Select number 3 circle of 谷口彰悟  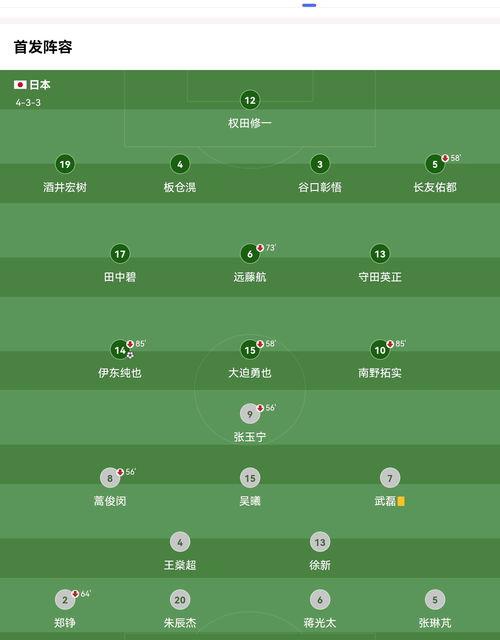(x=320, y=164)
